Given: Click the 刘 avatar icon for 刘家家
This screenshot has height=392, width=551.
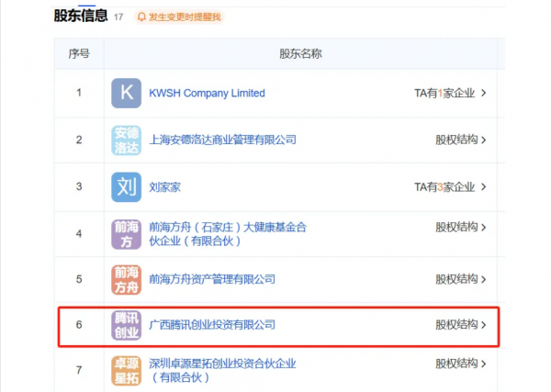Looking at the screenshot, I should click(126, 187).
